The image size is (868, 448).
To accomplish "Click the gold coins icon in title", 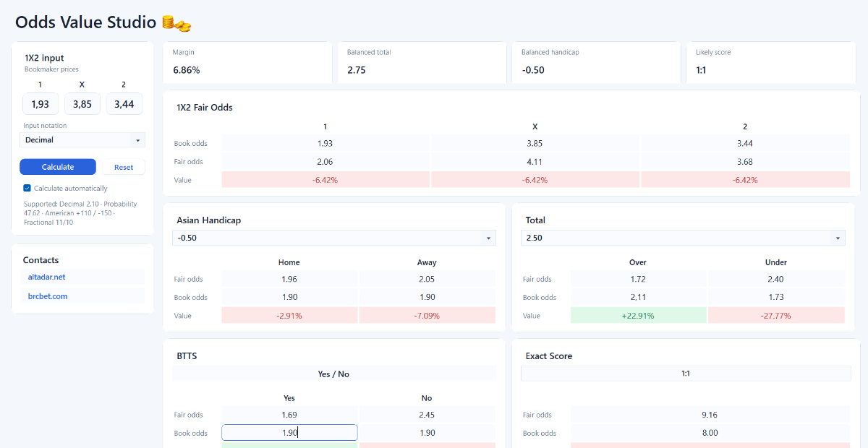I will pos(176,23).
